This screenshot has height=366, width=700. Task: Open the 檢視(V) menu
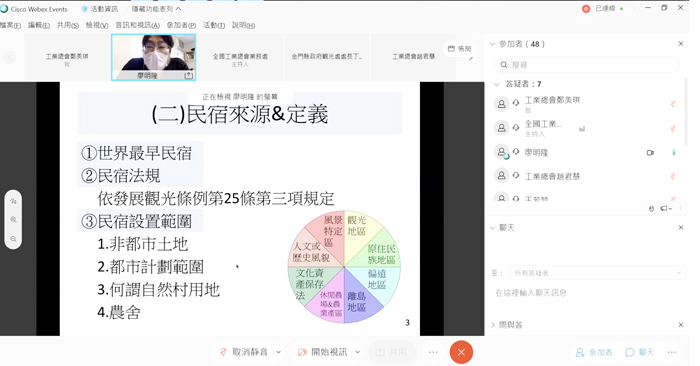(x=97, y=25)
